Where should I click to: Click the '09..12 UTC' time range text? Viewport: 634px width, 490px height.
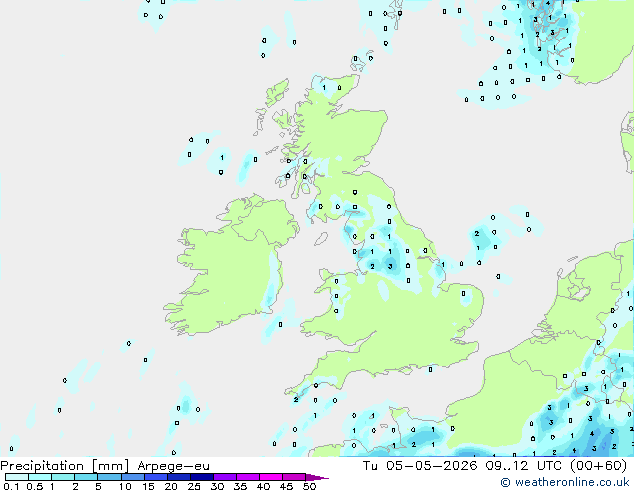(x=523, y=466)
